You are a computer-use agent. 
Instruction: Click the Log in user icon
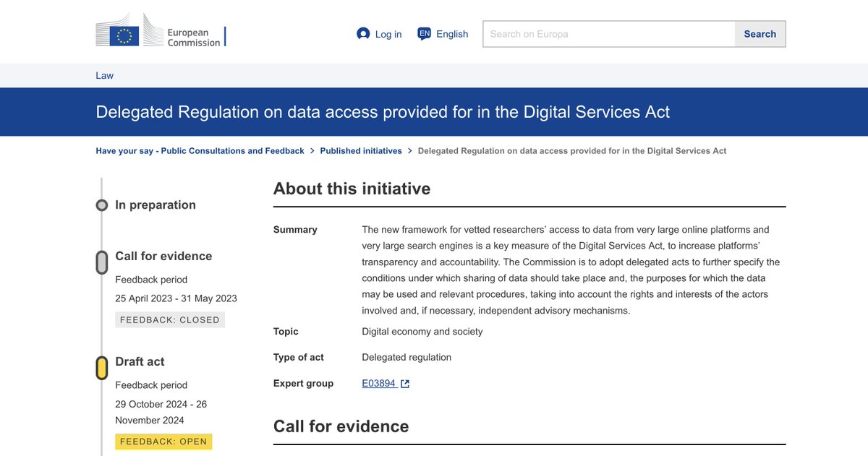tap(363, 34)
